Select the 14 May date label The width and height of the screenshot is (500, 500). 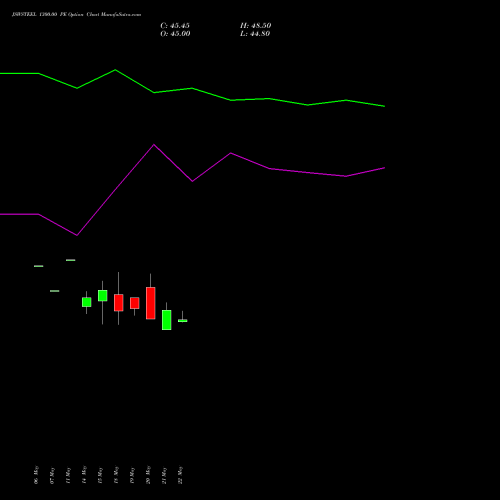(x=84, y=475)
